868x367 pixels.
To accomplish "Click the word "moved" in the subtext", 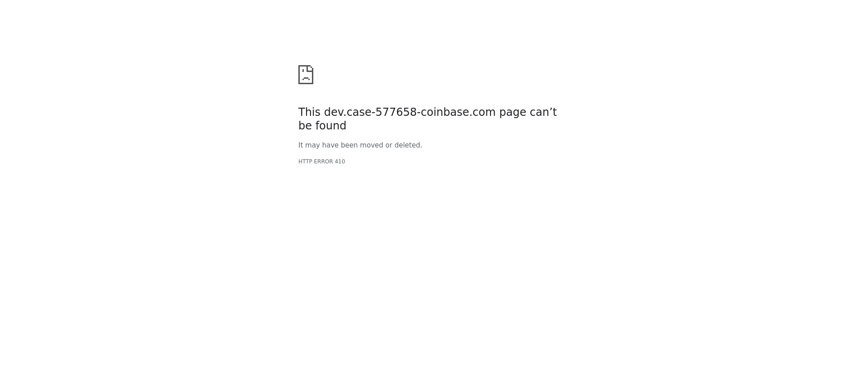I will 371,145.
